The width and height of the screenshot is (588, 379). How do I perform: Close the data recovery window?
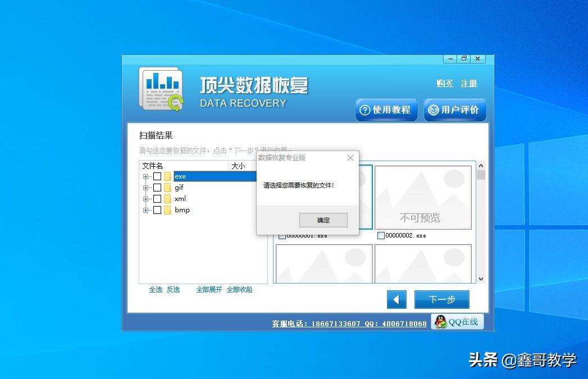478,59
